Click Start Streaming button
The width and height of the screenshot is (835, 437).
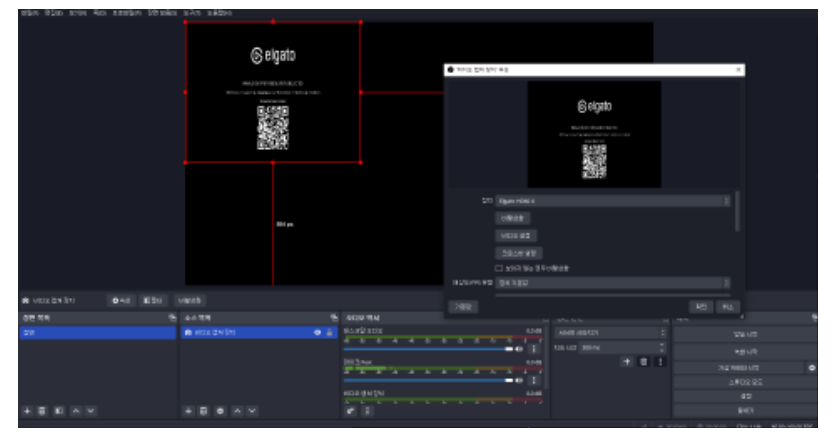pos(745,335)
